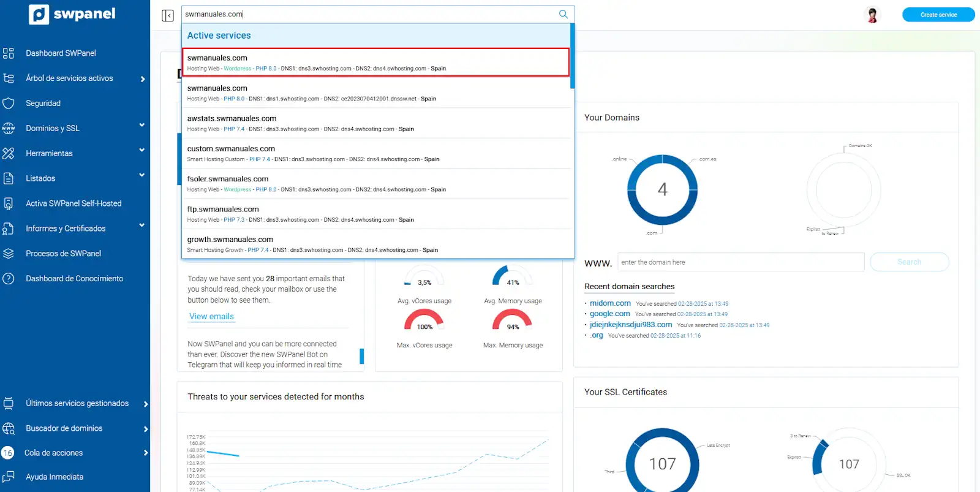
Task: Click the Buscador de dominios globe icon
Action: (9, 428)
